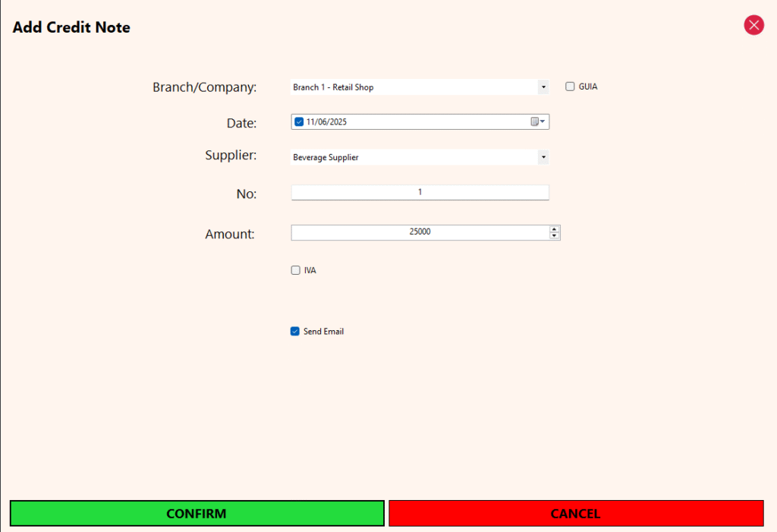Disable the Send Email checkbox
This screenshot has height=532, width=777.
pyautogui.click(x=295, y=331)
